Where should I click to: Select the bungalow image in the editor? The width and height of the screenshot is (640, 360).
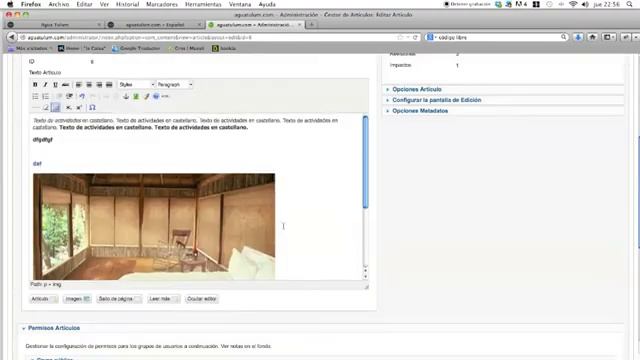coord(154,227)
